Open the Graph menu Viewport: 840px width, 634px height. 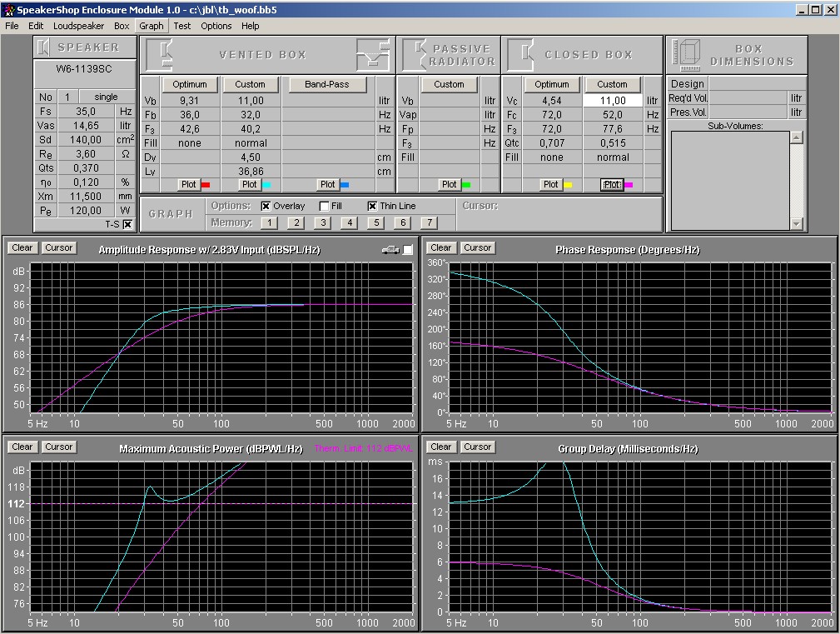[x=151, y=26]
